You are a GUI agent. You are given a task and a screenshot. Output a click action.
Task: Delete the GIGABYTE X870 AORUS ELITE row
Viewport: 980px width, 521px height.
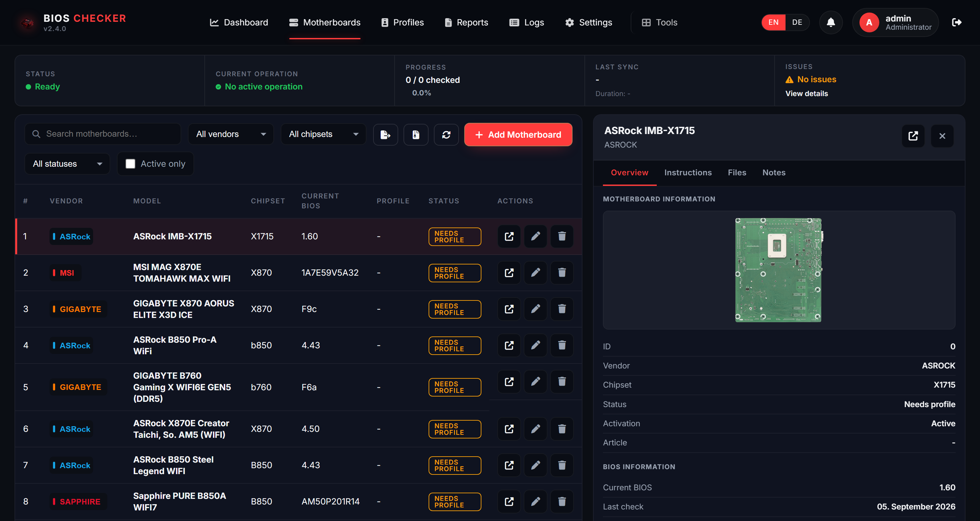(x=562, y=309)
